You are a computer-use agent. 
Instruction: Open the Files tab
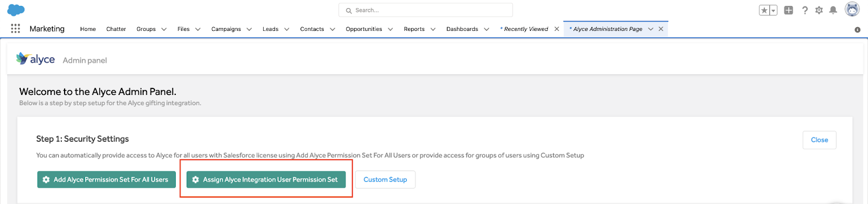[x=183, y=29]
